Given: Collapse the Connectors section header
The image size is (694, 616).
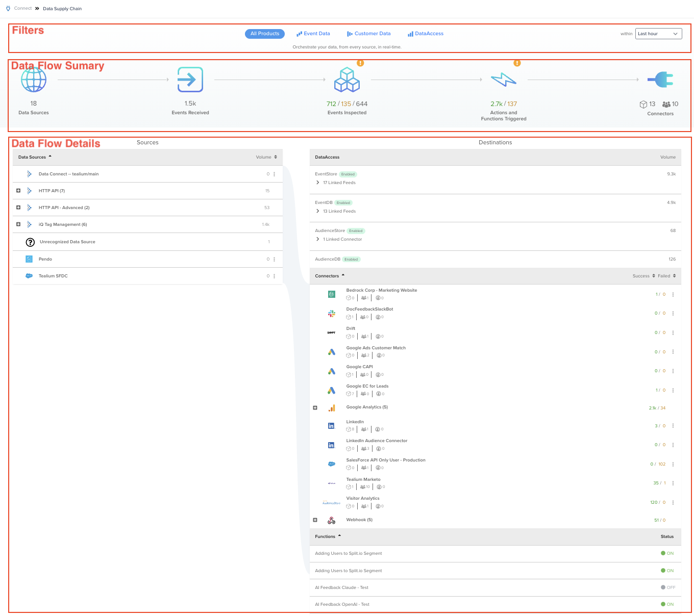Looking at the screenshot, I should pyautogui.click(x=330, y=276).
